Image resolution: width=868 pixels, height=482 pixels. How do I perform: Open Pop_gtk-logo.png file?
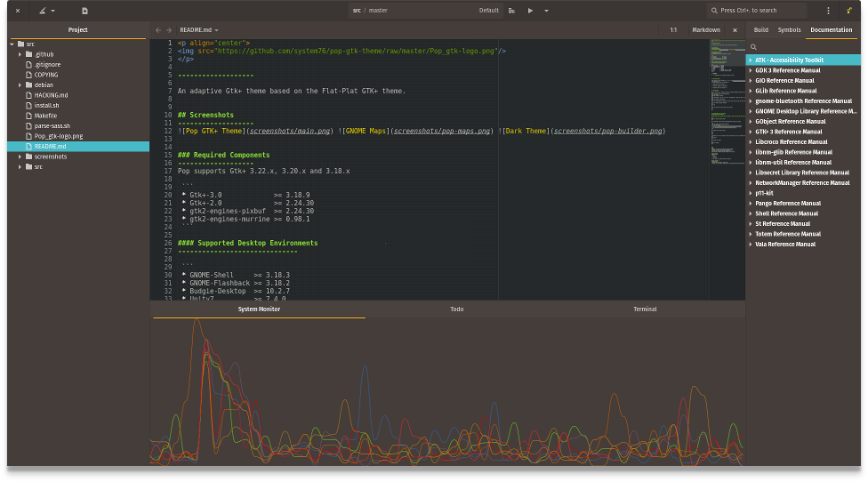58,136
